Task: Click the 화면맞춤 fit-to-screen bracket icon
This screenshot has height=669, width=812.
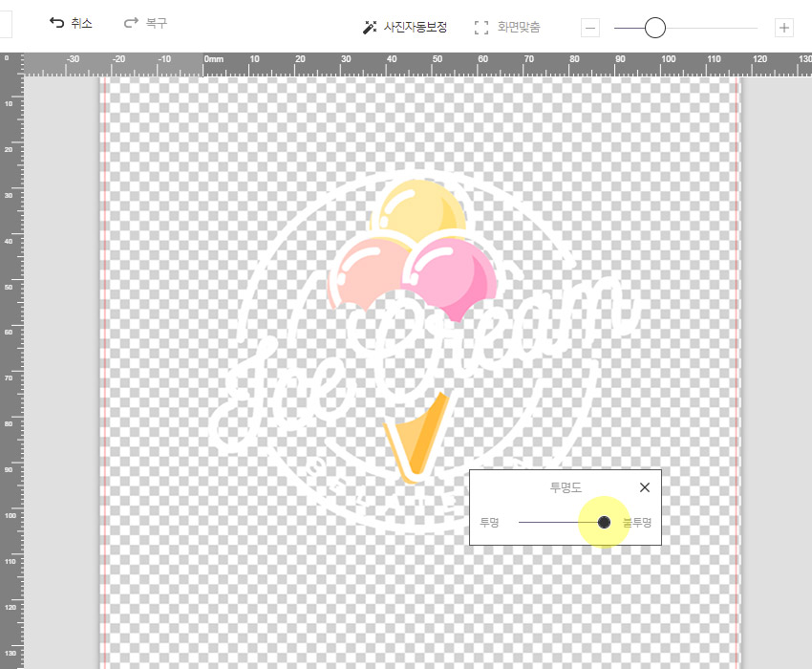Action: 481,28
